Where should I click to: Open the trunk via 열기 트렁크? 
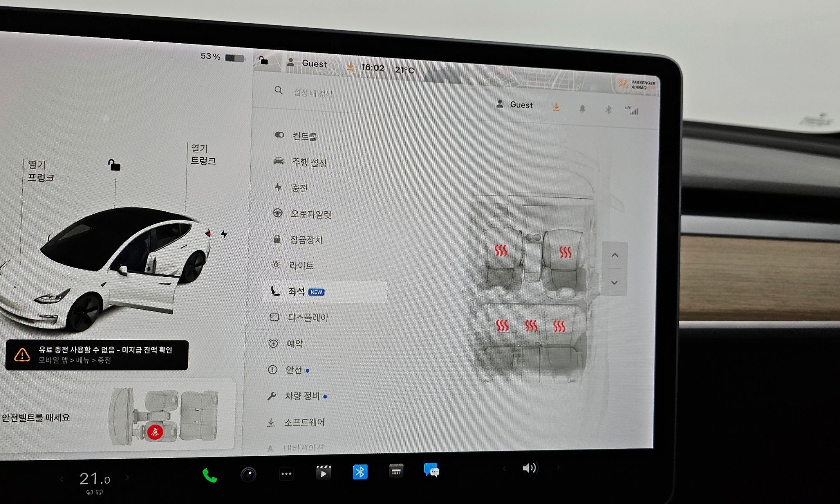click(203, 155)
